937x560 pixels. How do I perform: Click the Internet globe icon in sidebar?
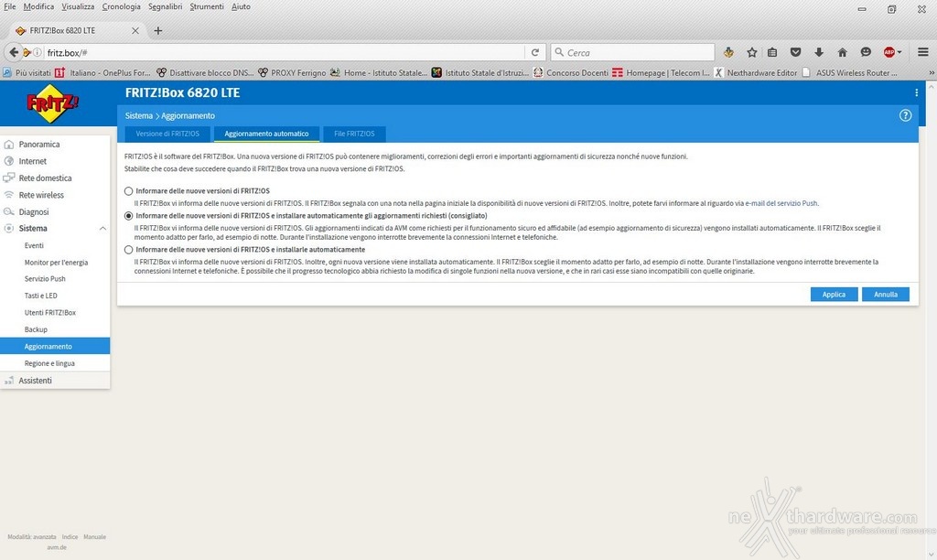9,161
